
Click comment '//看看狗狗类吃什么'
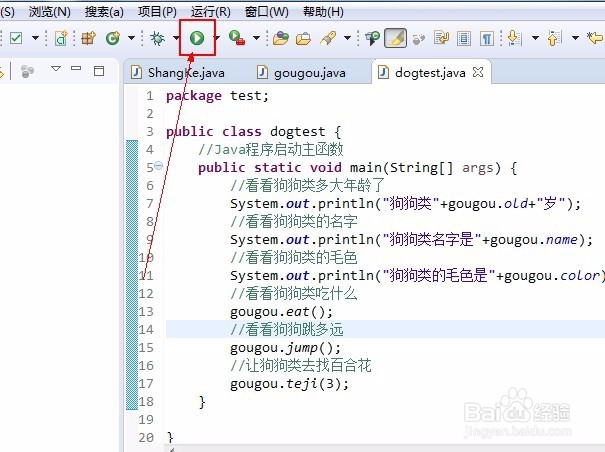(294, 294)
